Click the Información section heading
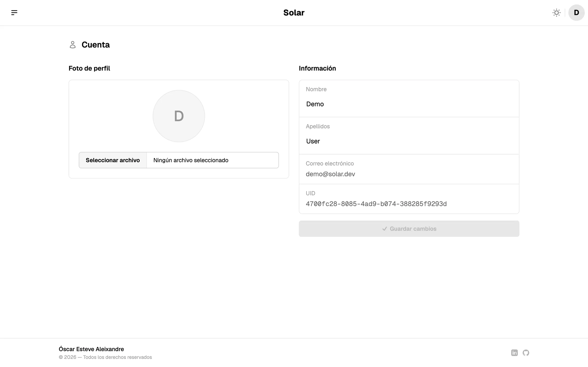Screen dimensions: 588x367 coord(317,68)
